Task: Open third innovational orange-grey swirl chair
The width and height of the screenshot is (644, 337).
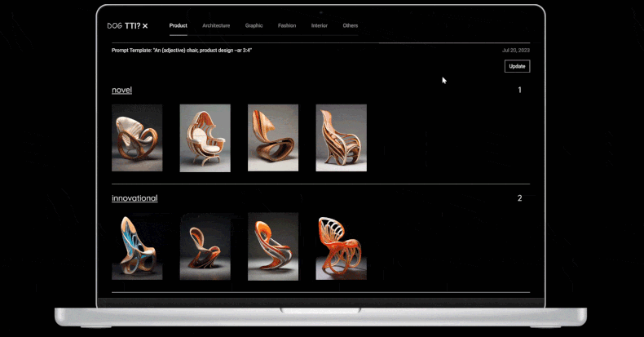Action: click(273, 246)
